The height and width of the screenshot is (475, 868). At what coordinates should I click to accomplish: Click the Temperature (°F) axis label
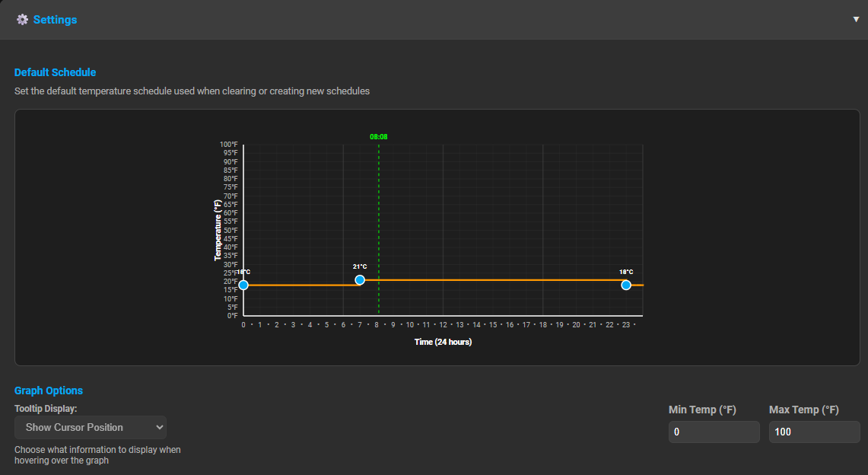coord(218,231)
